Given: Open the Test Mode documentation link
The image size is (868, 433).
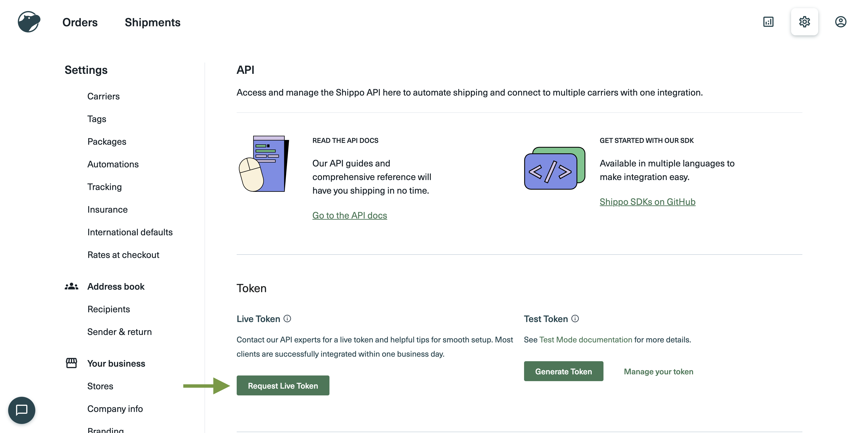Looking at the screenshot, I should tap(586, 340).
